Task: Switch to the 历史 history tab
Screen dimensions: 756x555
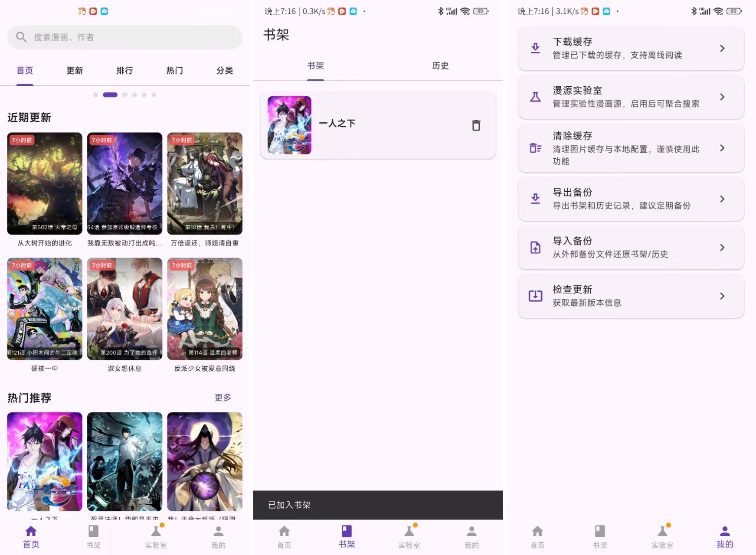Action: click(440, 66)
